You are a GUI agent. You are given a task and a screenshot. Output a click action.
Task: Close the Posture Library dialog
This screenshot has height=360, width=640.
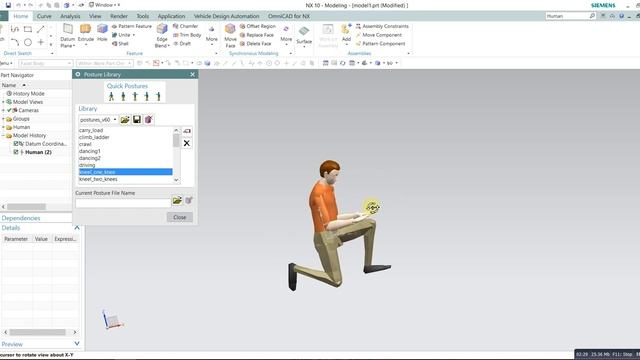(x=192, y=74)
